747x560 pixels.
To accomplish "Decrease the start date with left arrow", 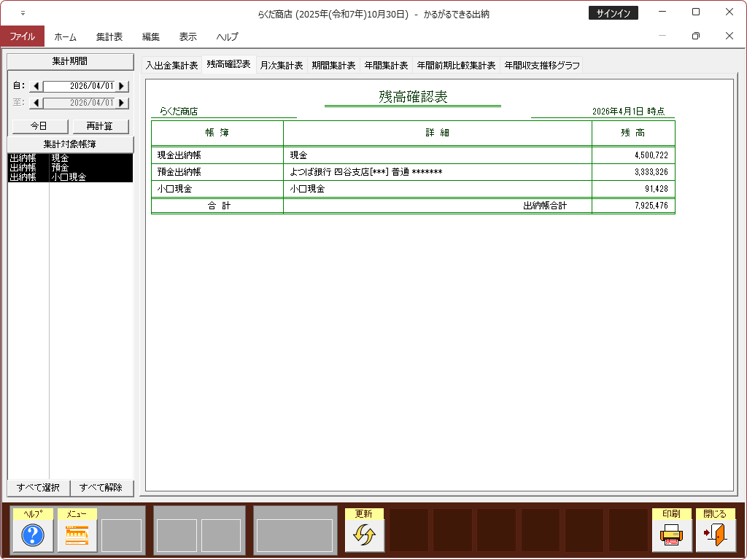I will tap(36, 86).
